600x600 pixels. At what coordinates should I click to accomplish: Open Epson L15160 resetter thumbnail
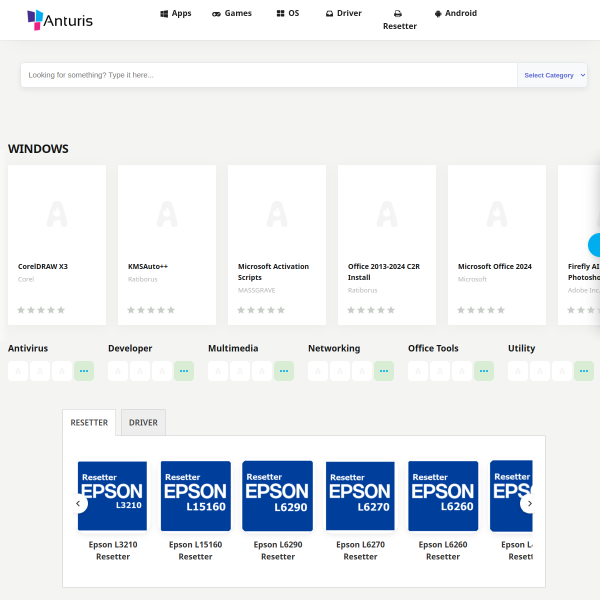coord(196,496)
